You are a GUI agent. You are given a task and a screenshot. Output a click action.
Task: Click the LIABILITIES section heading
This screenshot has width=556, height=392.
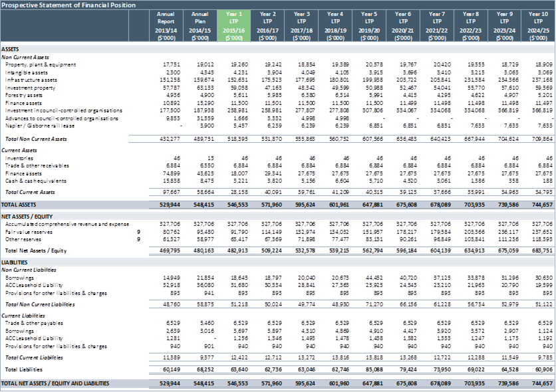[15, 262]
